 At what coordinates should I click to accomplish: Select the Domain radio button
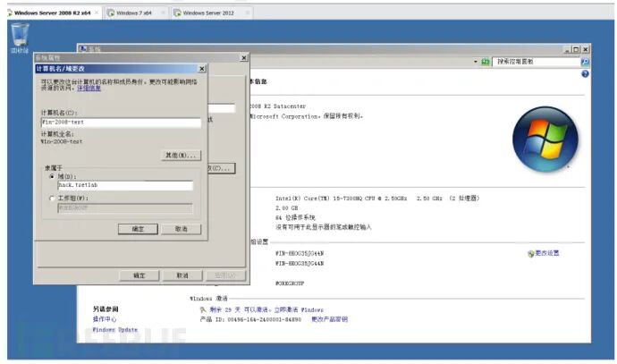point(52,177)
